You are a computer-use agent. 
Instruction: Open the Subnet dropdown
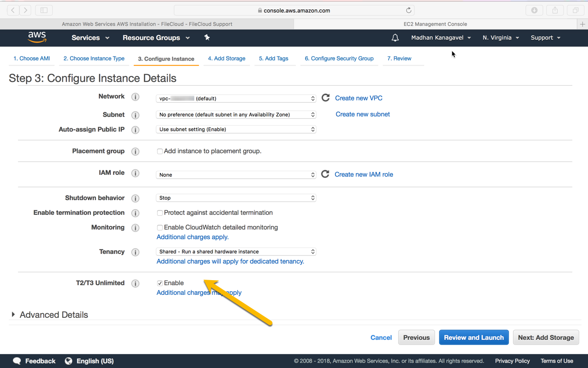[236, 115]
